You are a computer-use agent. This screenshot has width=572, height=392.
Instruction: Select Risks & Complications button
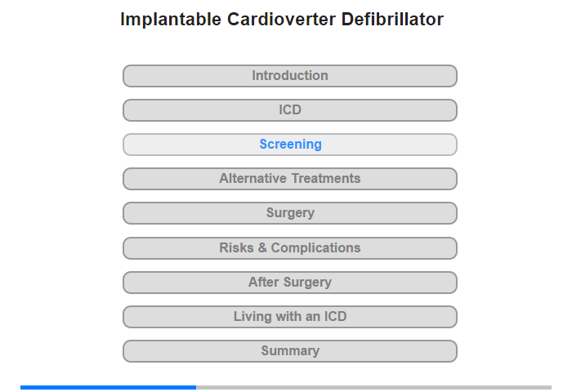pos(290,247)
